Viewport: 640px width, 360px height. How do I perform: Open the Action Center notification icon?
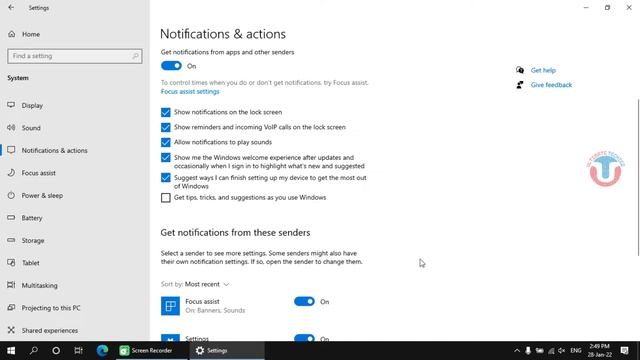point(624,351)
